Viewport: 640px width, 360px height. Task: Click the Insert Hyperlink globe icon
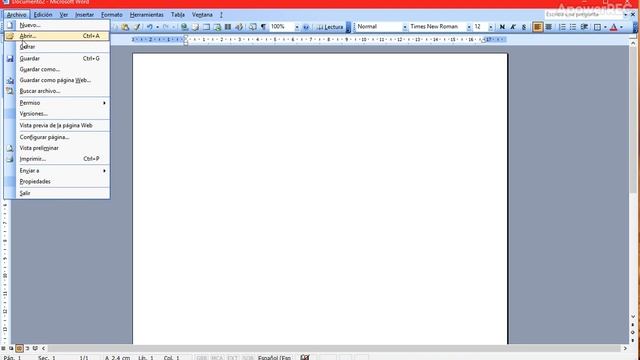click(x=184, y=27)
